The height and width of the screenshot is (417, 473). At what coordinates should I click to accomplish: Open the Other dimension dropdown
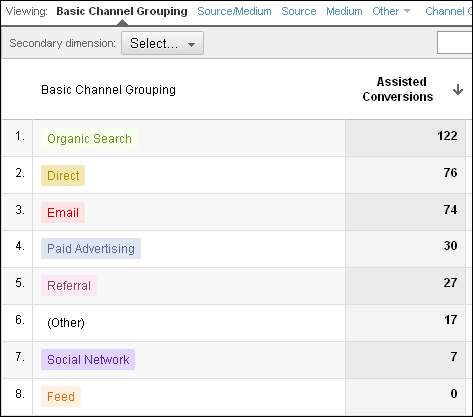click(x=391, y=11)
